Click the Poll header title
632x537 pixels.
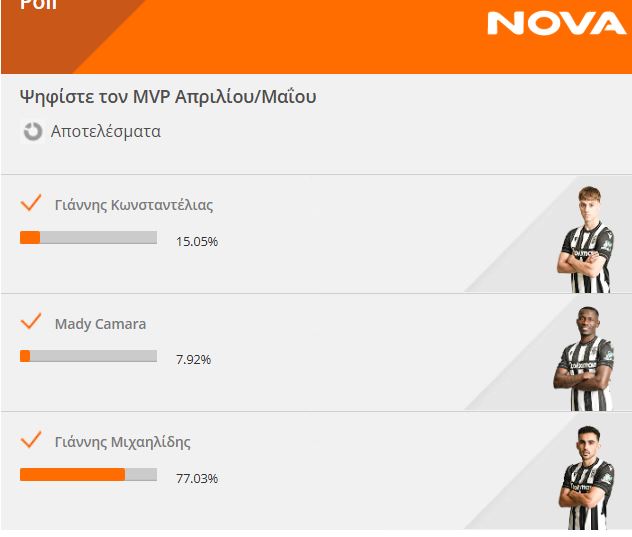(x=39, y=5)
